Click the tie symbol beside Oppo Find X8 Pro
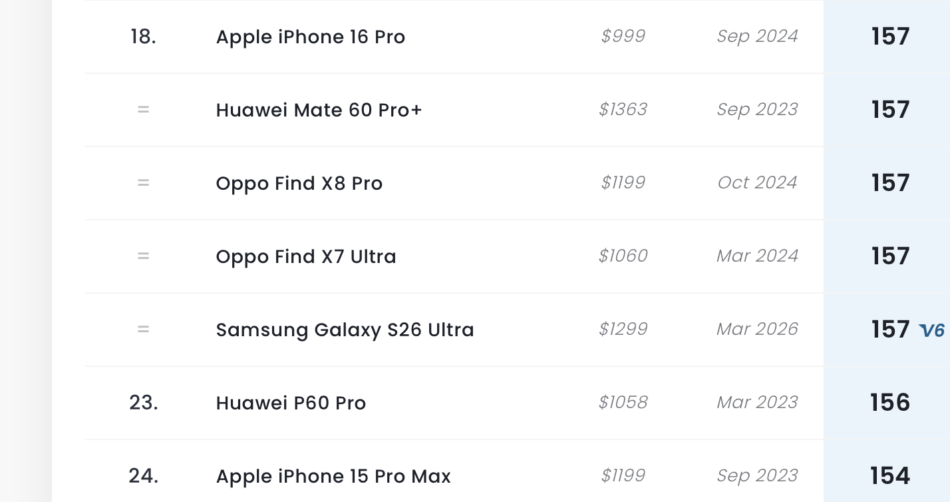950x502 pixels. click(143, 183)
